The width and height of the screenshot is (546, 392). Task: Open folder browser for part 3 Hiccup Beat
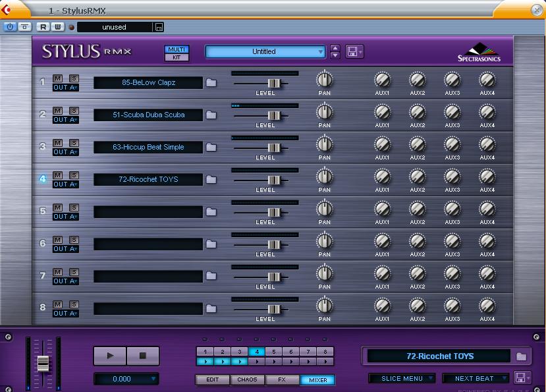tap(211, 147)
